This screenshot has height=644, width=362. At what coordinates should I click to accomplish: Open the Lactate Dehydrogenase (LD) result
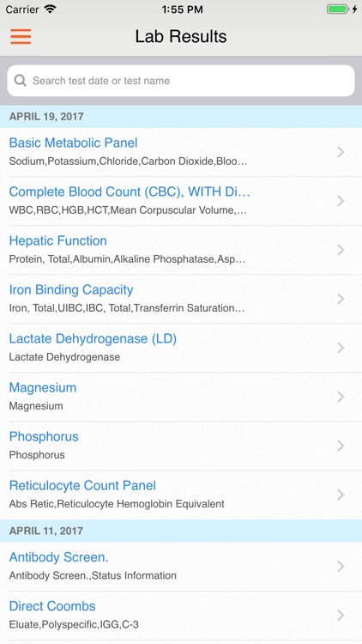pos(181,348)
